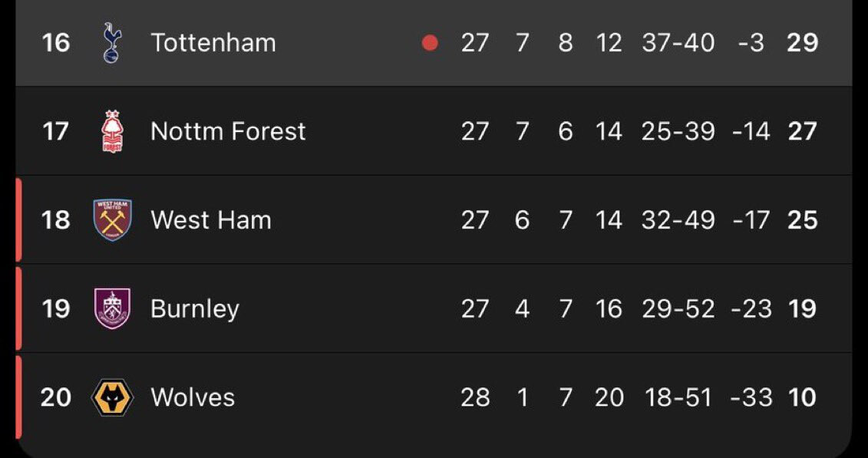This screenshot has width=868, height=458.
Task: Select Nottm Forest's points total of 27
Action: 803,131
